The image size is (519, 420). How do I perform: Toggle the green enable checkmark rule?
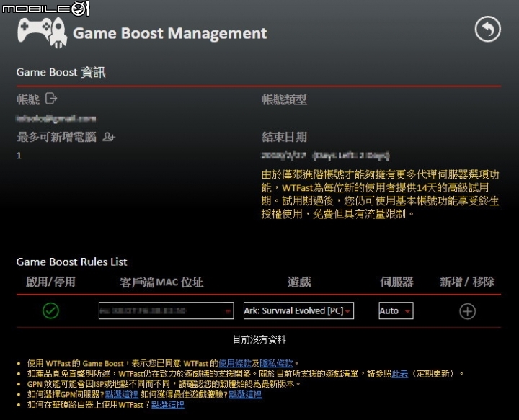50,310
